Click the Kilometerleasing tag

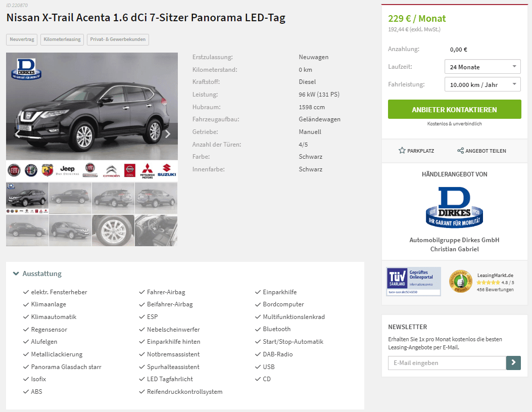[x=62, y=39]
